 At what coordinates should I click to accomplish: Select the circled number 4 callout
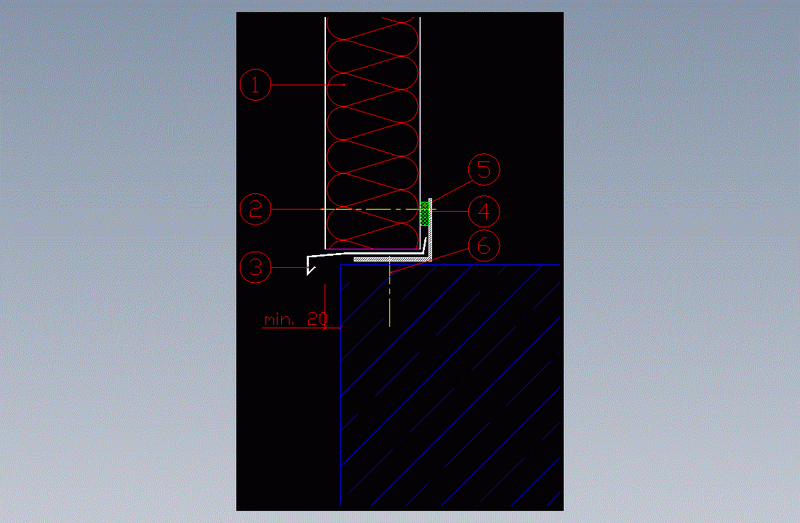pyautogui.click(x=484, y=211)
